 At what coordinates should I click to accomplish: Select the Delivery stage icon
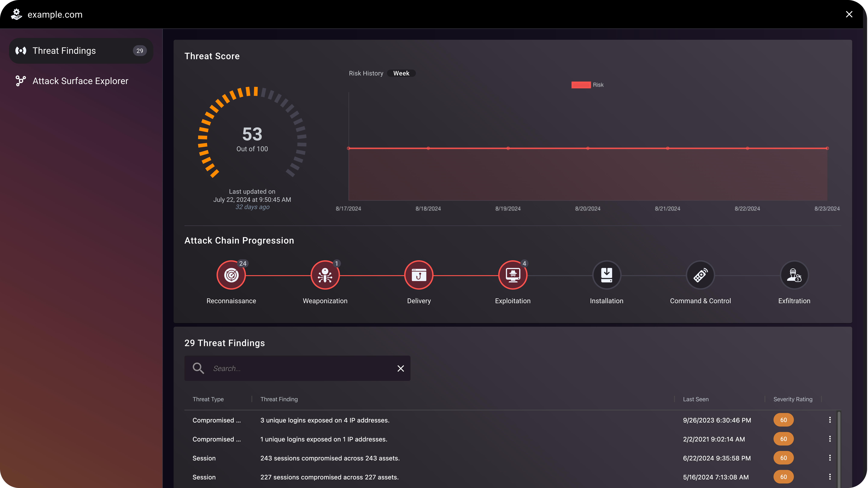point(418,275)
